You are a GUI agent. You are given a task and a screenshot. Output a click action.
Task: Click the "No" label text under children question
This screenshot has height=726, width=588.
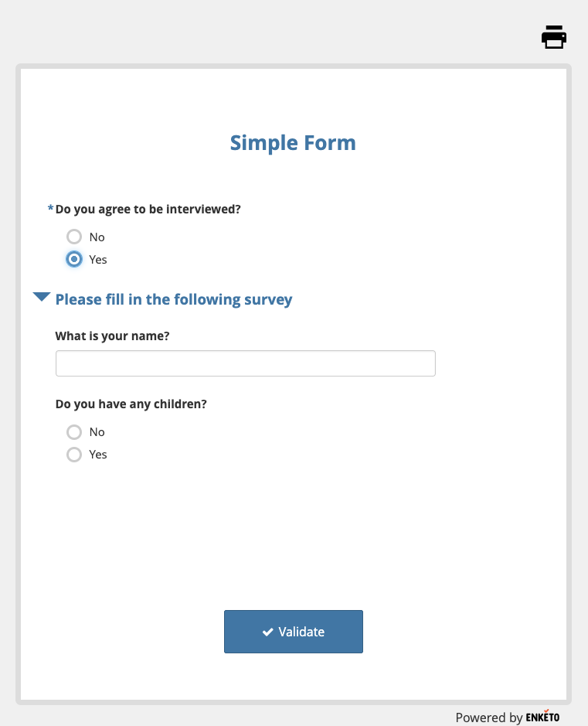click(97, 431)
